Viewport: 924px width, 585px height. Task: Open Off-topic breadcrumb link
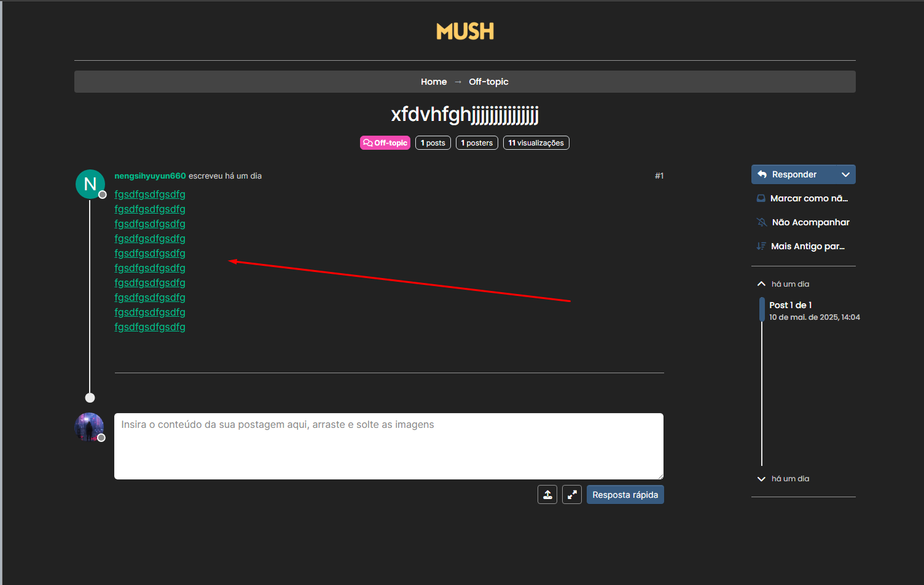(x=488, y=82)
